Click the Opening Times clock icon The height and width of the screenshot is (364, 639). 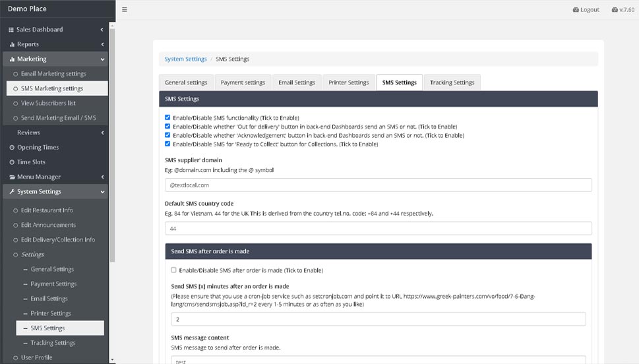[12, 148]
